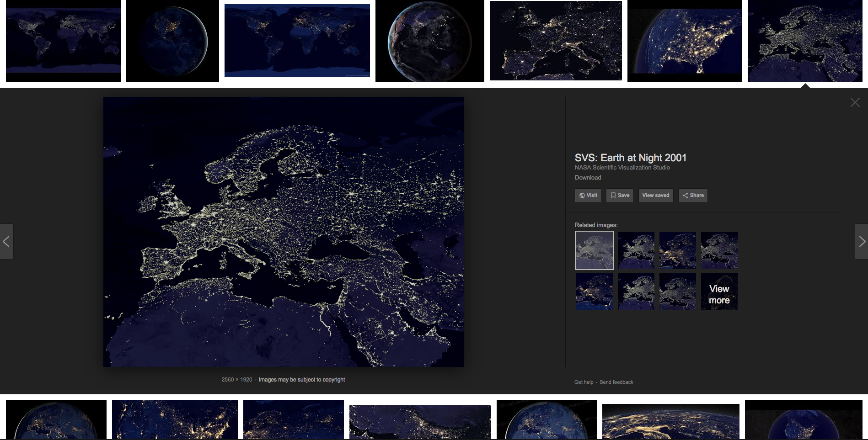Open the third top-row result, the blue world map
Image resolution: width=868 pixels, height=440 pixels.
coord(297,41)
